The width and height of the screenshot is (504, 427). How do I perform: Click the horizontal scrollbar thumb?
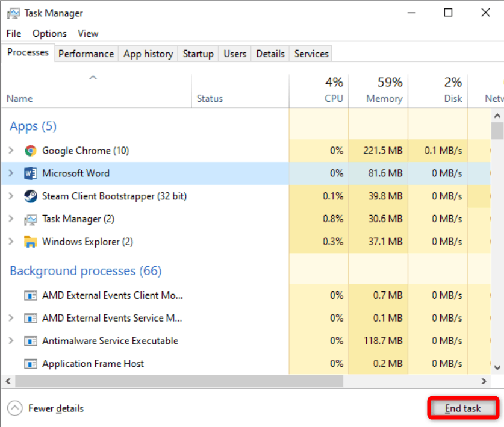[x=179, y=381]
